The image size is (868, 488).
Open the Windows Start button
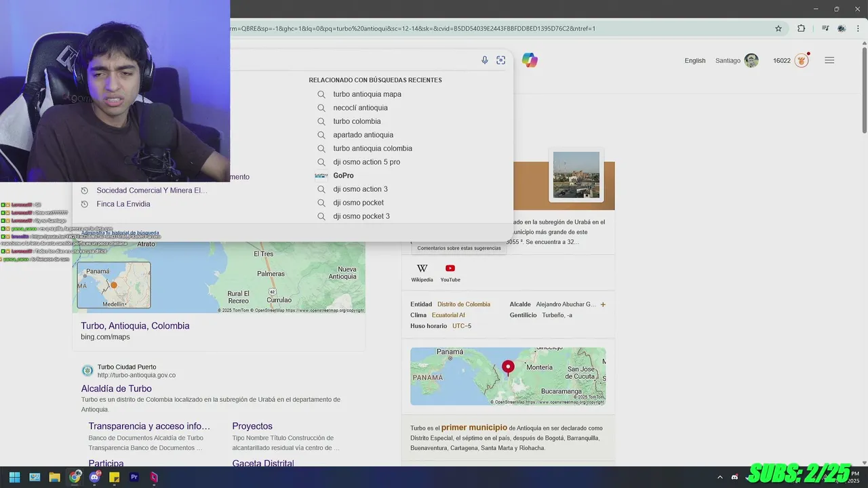click(14, 477)
